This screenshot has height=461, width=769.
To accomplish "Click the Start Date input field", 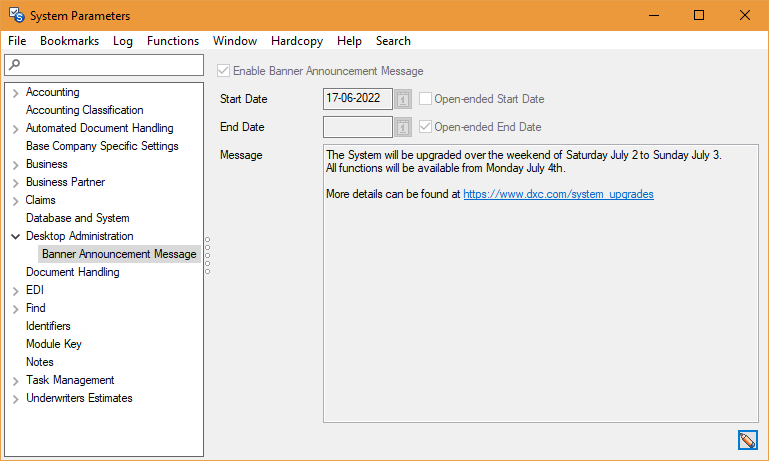I will pos(357,99).
